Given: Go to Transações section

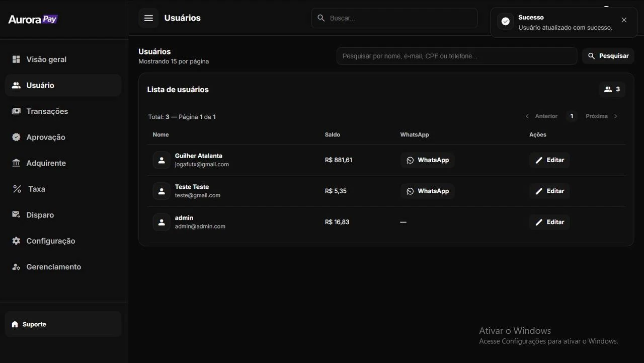Looking at the screenshot, I should click(x=47, y=111).
